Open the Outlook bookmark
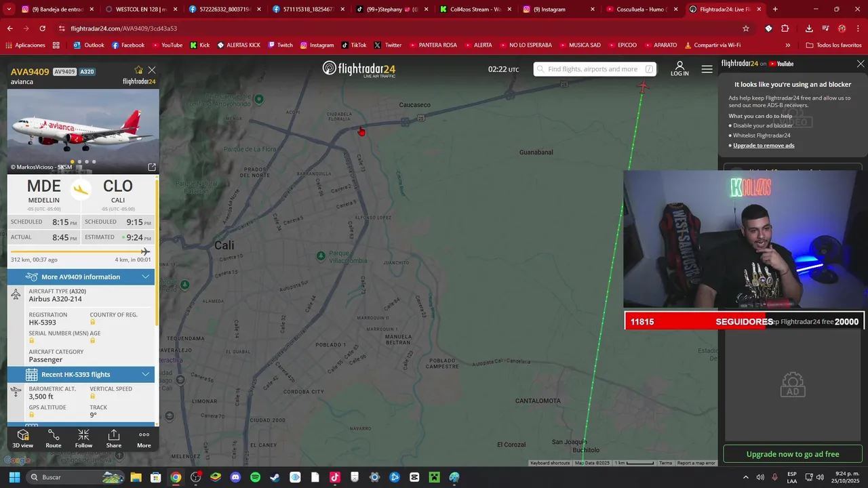This screenshot has width=868, height=488. tap(89, 45)
